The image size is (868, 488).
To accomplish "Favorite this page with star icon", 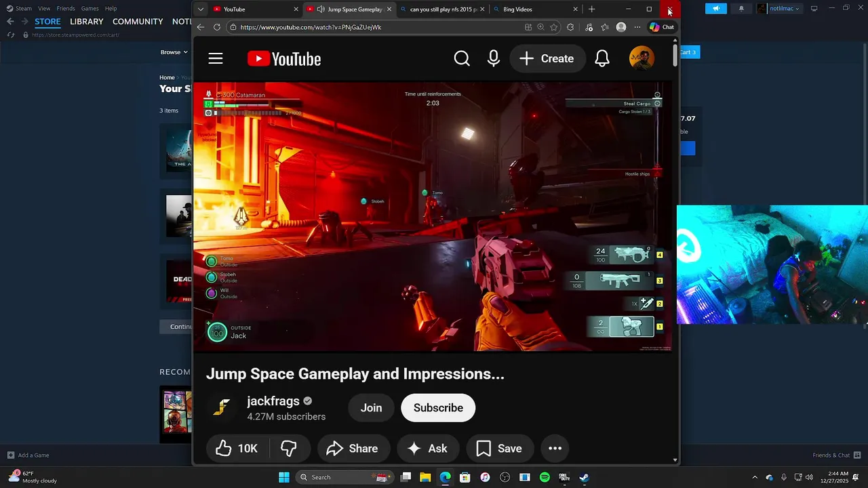I will (x=554, y=27).
